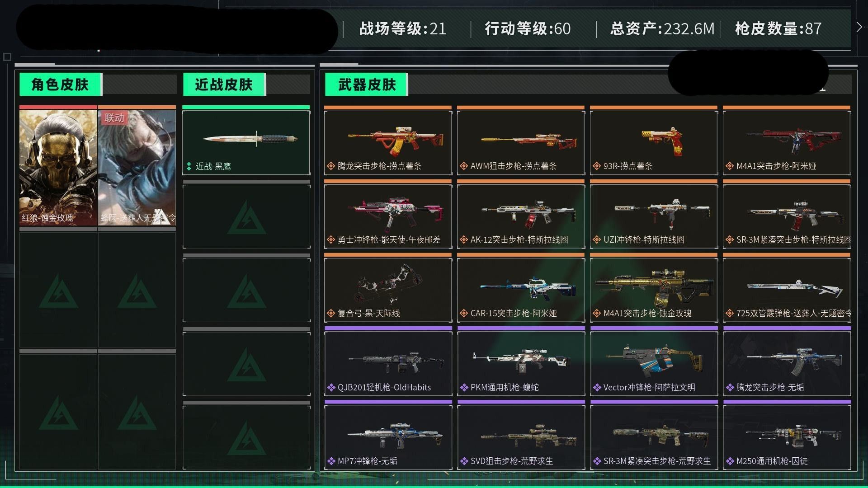The image size is (868, 488).
Task: Open the 武器皮肤 tab
Action: [x=367, y=84]
